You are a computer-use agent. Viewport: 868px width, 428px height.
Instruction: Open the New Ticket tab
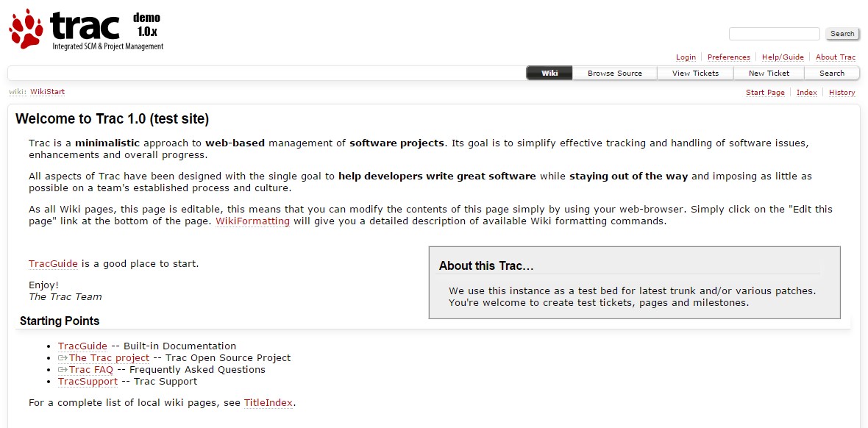pos(769,73)
